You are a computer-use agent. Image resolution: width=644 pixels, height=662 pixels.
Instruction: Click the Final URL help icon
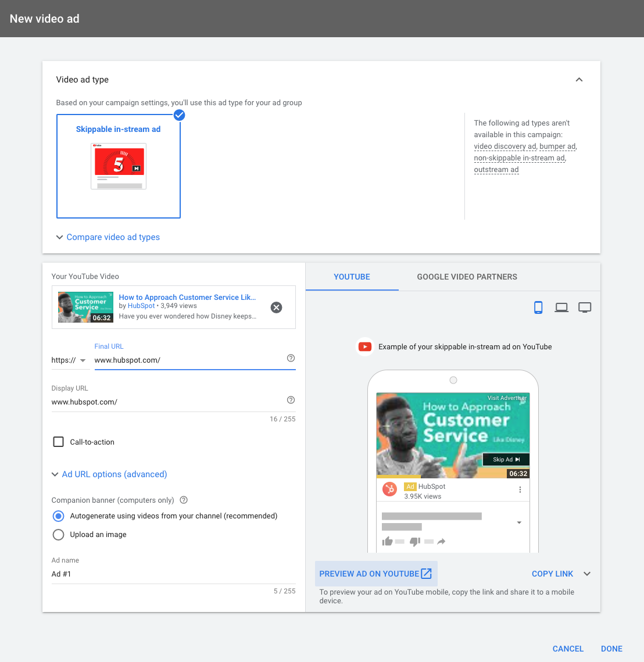point(291,358)
